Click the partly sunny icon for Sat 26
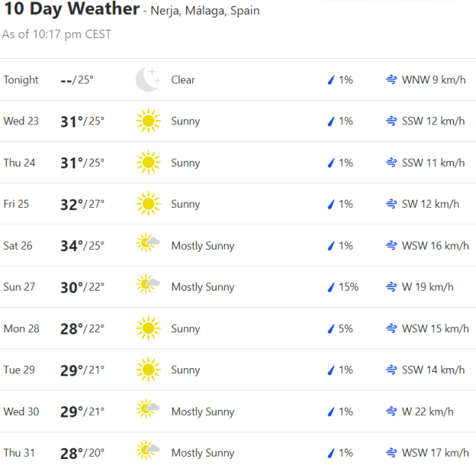 click(147, 245)
